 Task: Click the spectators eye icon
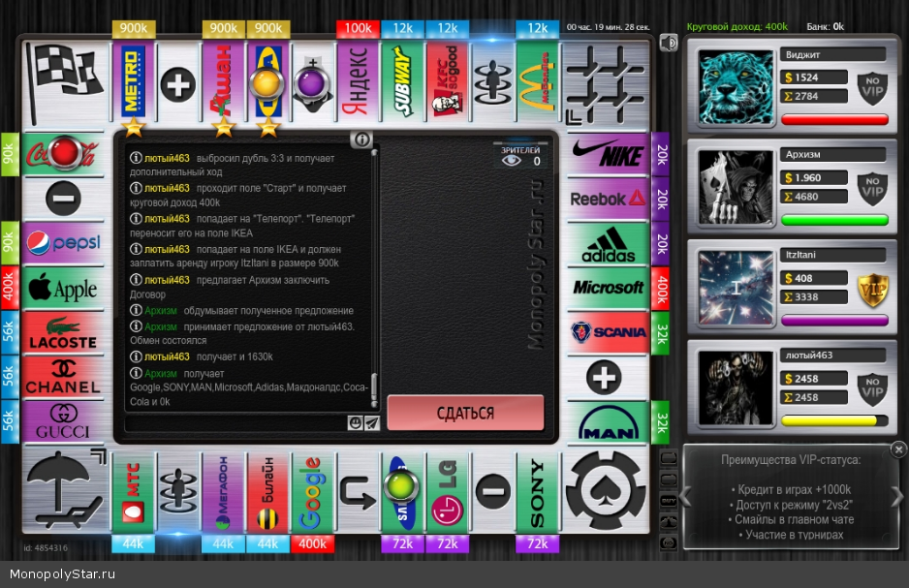click(x=512, y=161)
